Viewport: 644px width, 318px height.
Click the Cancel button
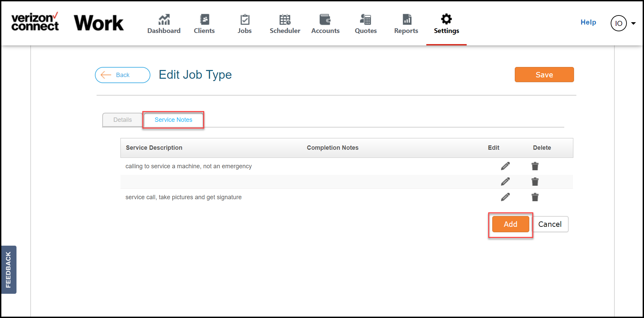click(x=550, y=224)
